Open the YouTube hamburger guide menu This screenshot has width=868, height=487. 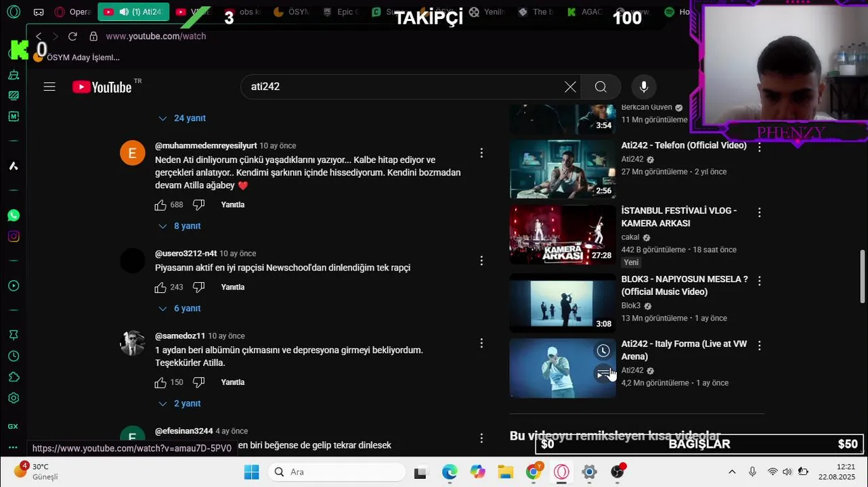coord(49,87)
